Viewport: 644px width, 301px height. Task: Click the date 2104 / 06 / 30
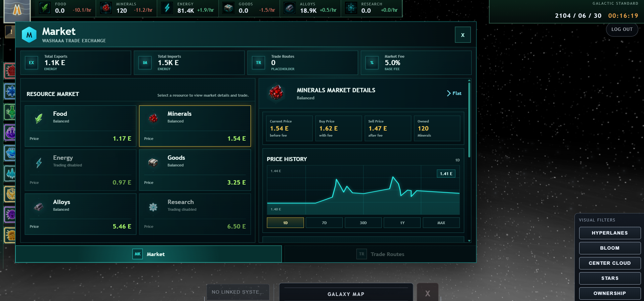(x=578, y=16)
